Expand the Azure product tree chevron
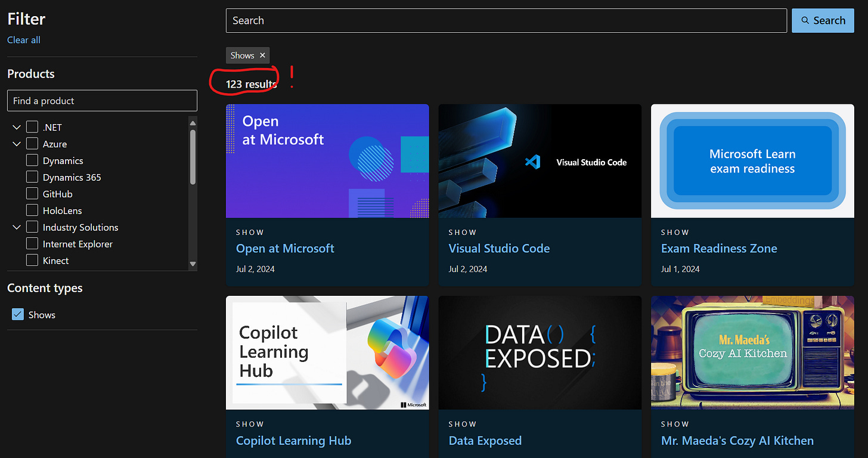 [16, 144]
